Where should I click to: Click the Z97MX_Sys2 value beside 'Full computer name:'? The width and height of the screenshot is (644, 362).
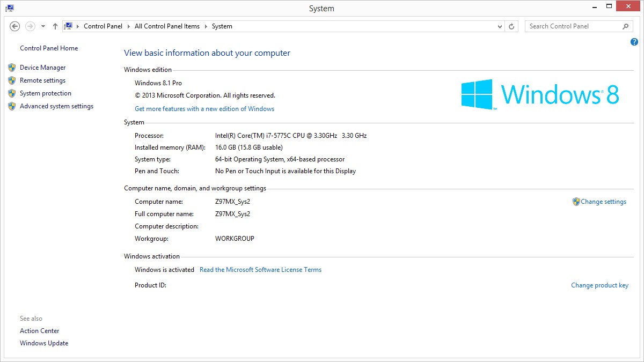[233, 214]
